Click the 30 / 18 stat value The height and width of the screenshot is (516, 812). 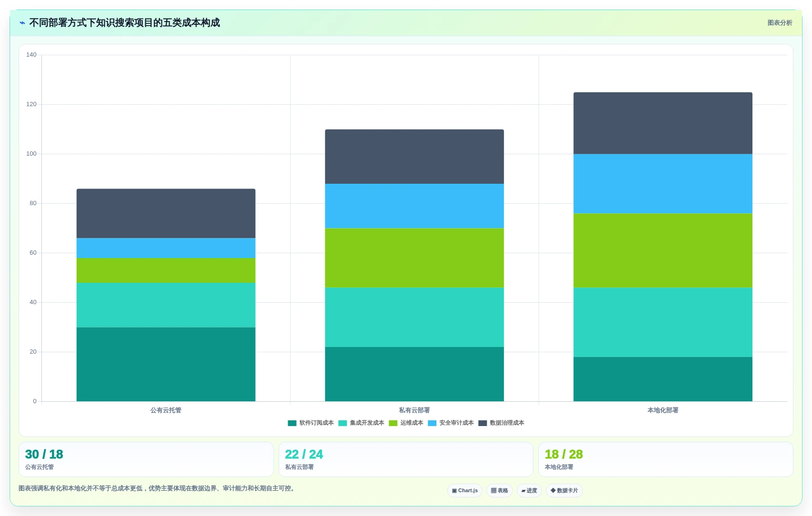click(x=44, y=455)
